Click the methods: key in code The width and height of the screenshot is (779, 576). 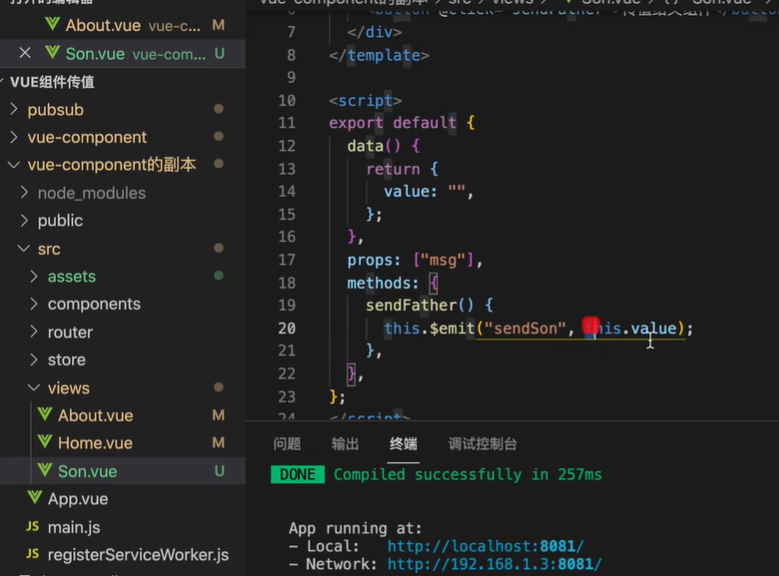click(x=383, y=283)
